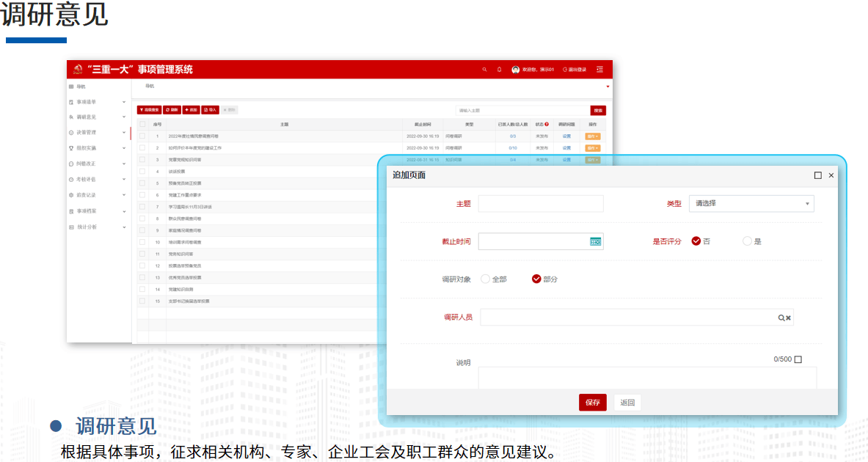Open the red tab-bar dropdown arrow below the header
Viewport: 868px width, 462px height.
click(608, 87)
